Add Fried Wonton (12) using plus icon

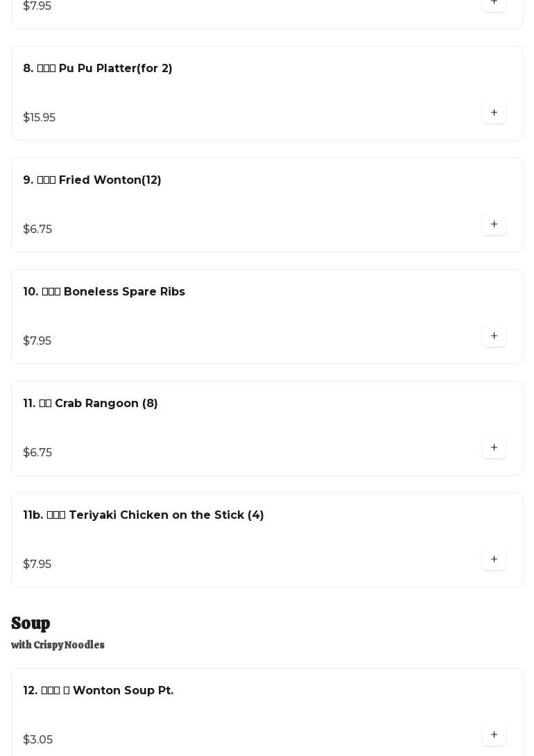coord(494,224)
